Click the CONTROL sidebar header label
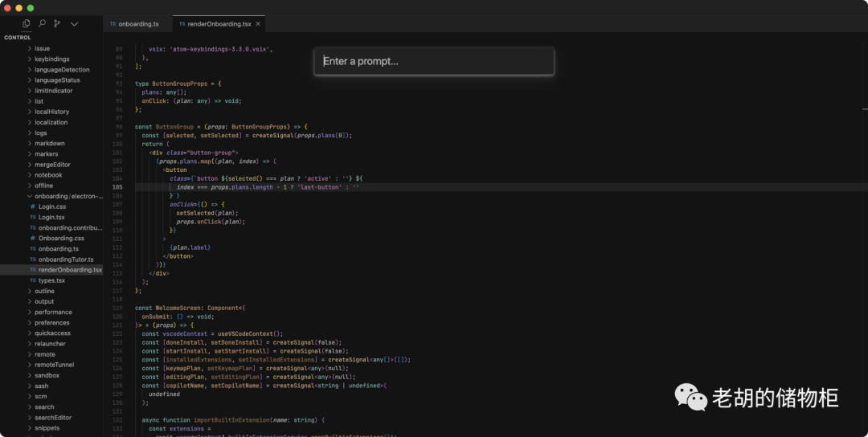The image size is (868, 437). click(18, 38)
